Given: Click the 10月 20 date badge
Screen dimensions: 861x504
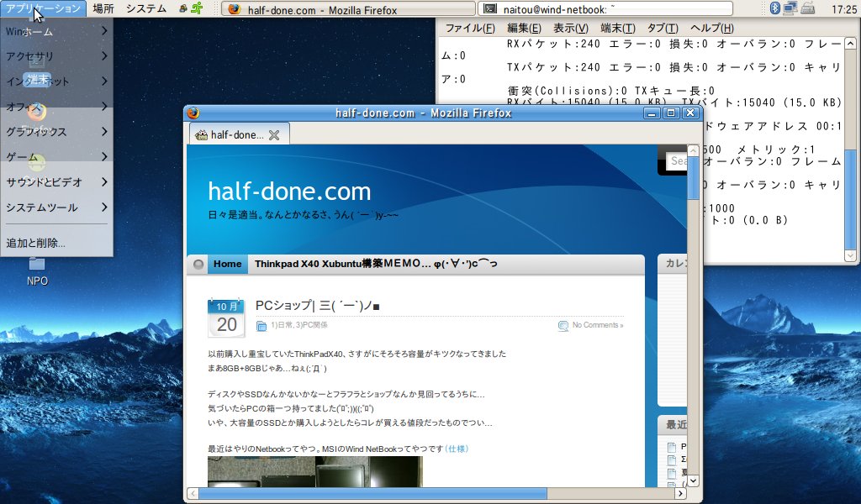Looking at the screenshot, I should click(226, 318).
